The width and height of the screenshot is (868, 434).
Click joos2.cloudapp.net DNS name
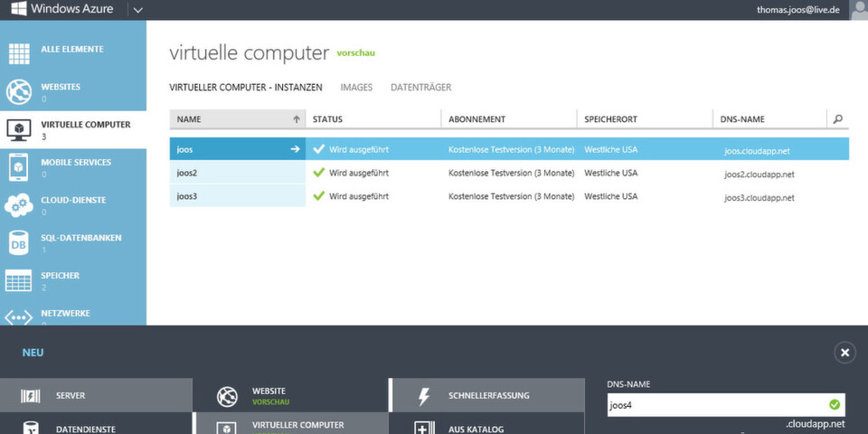[759, 175]
